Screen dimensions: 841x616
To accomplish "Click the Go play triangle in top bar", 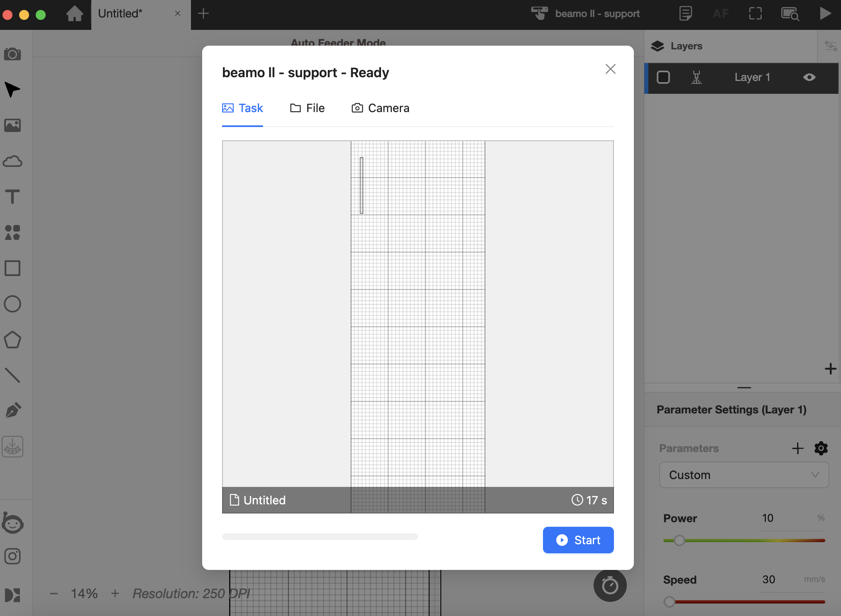I will pos(825,13).
